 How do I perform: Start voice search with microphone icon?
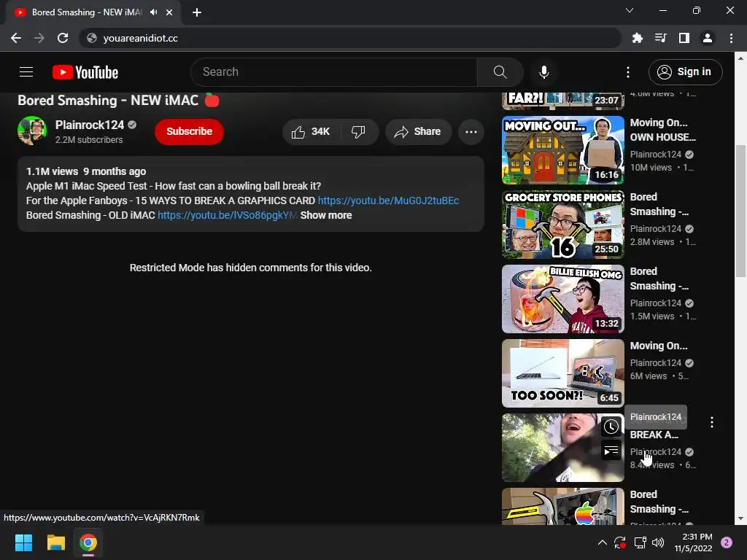click(543, 72)
